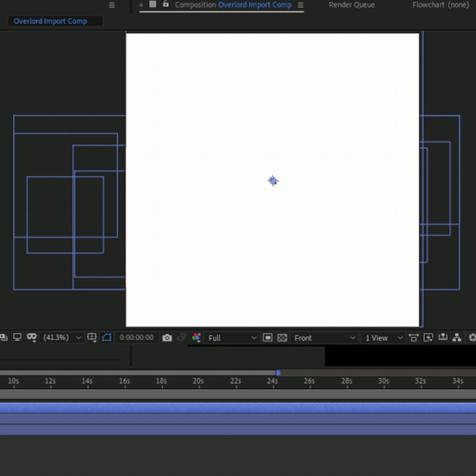Select the bright blue layer bar
The image size is (476, 476).
click(238, 408)
